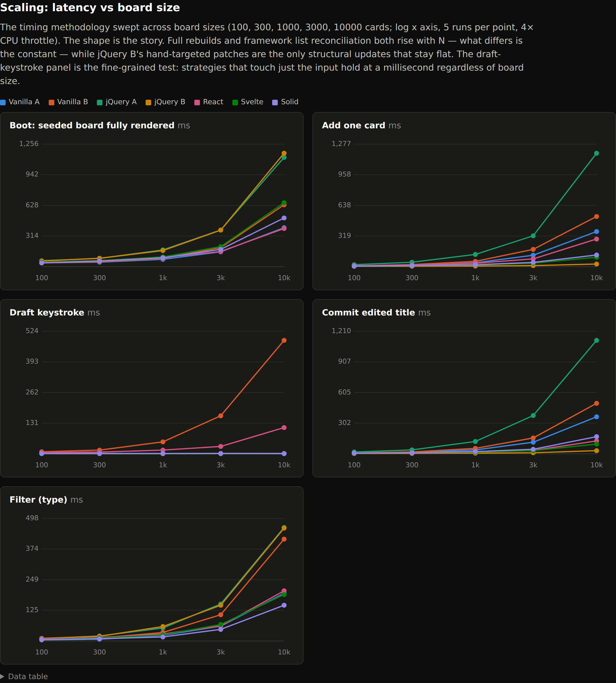Click Vanilla B 3k point in Filter chart
The width and height of the screenshot is (616, 683).
(x=221, y=615)
